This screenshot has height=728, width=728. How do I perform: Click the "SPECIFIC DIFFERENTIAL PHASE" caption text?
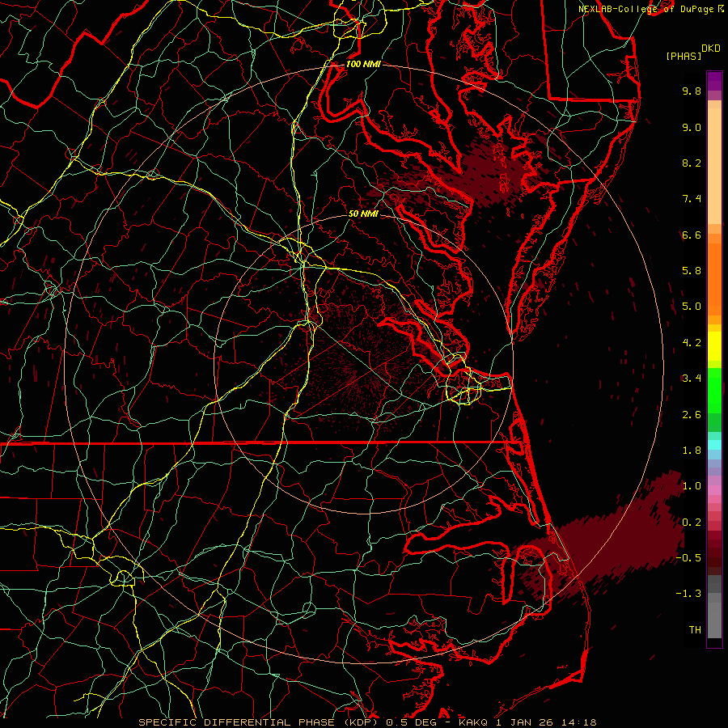click(x=236, y=722)
